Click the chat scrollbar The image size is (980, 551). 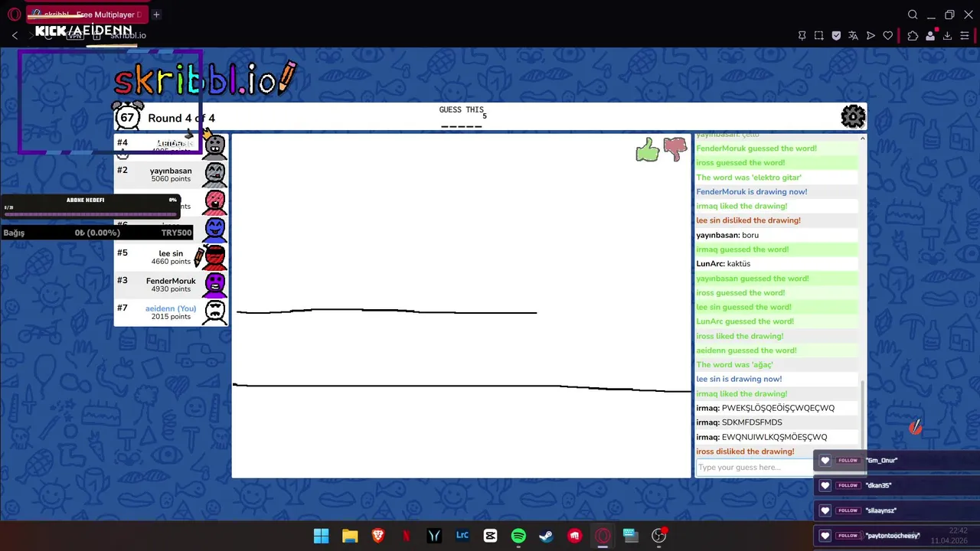tap(863, 413)
